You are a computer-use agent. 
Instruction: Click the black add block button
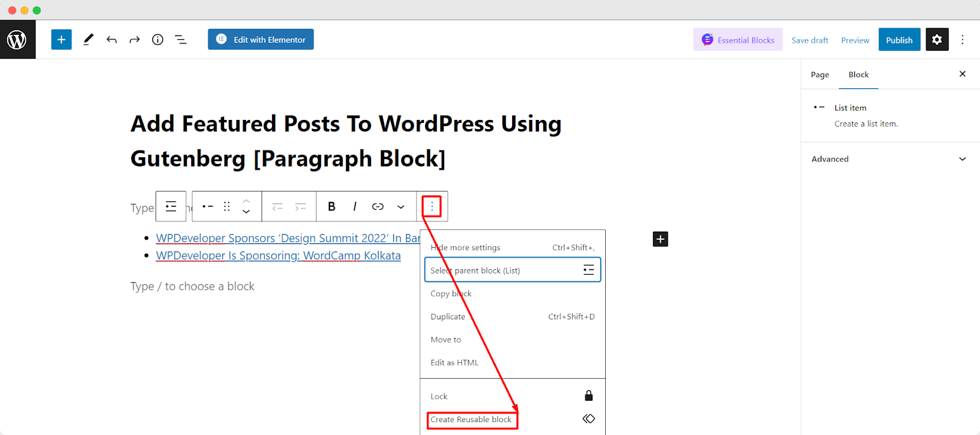(660, 239)
